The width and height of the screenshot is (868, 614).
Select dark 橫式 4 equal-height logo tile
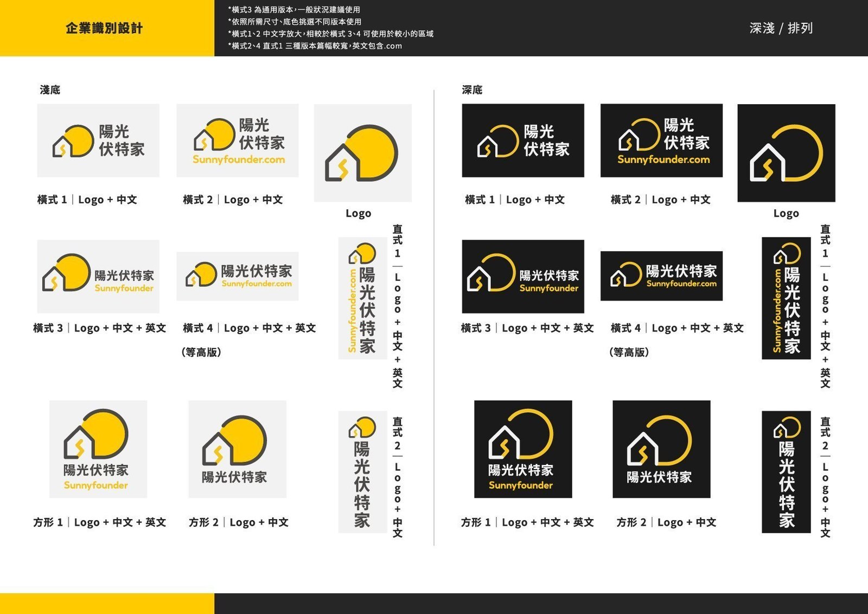click(x=661, y=276)
